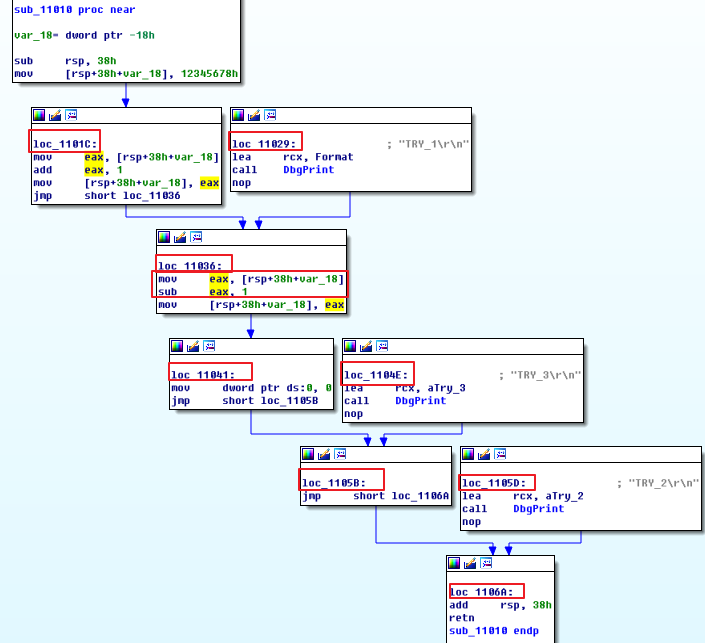
Task: Follow the 'jmp short loc_1105B' target
Action: click(289, 401)
